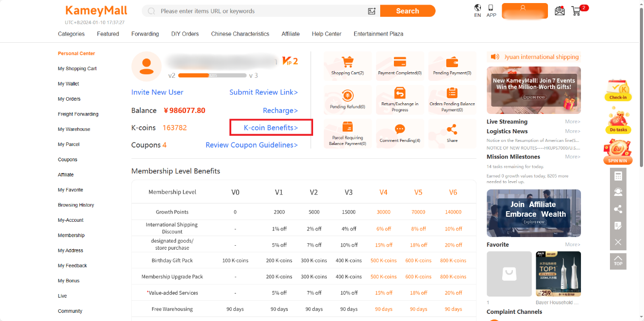
Task: Open My Bonus in the sidebar
Action: point(69,281)
